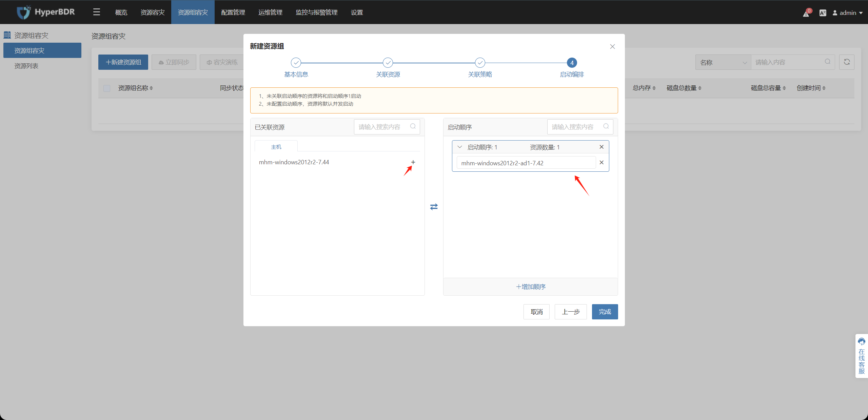Open the 配置管理 menu
This screenshot has height=420, width=868.
pyautogui.click(x=233, y=13)
